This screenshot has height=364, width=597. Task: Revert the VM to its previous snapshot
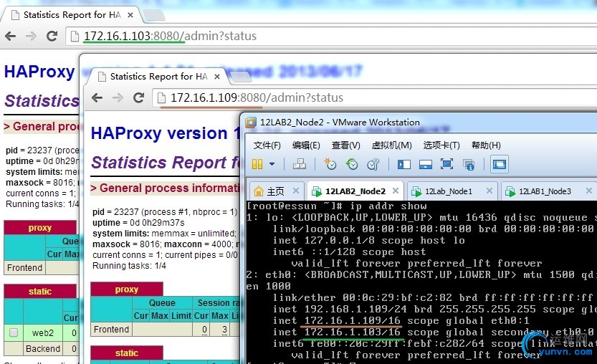click(351, 164)
